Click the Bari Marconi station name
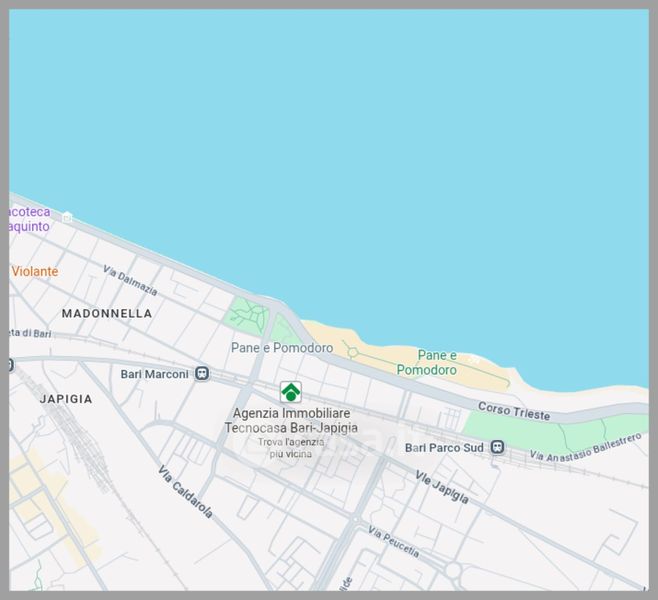This screenshot has height=600, width=658. coord(154,374)
